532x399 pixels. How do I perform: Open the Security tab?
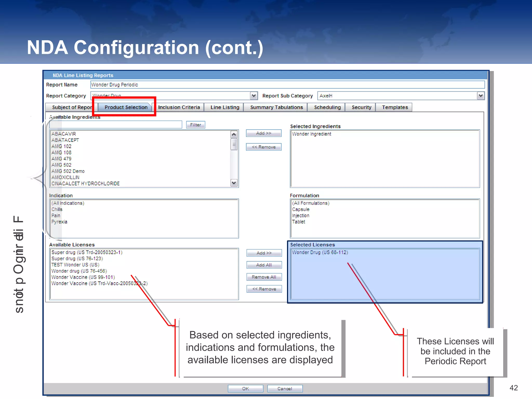point(361,107)
